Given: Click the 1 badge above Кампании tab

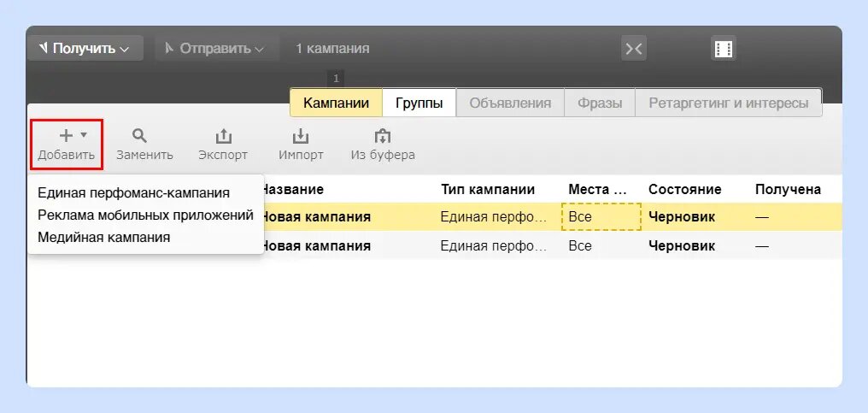Looking at the screenshot, I should point(336,79).
